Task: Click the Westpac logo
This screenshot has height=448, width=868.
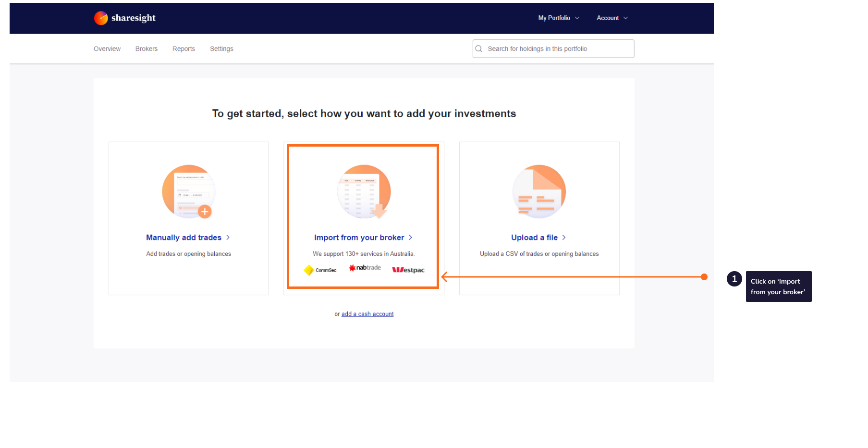Action: pos(408,270)
